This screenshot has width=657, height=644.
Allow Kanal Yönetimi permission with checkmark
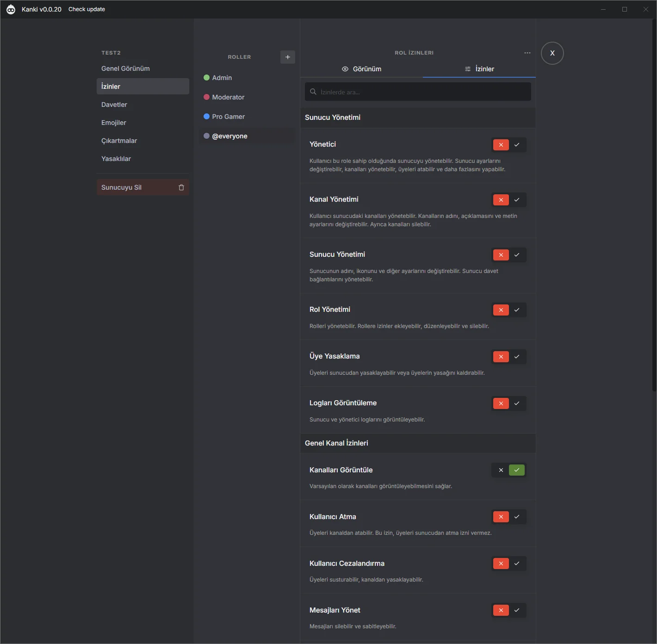517,200
